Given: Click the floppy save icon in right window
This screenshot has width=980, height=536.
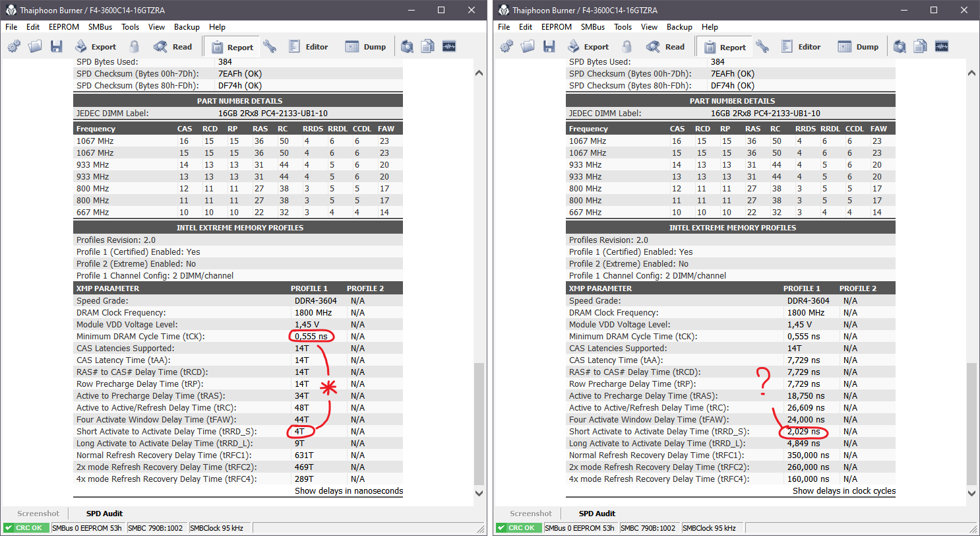Looking at the screenshot, I should 549,46.
